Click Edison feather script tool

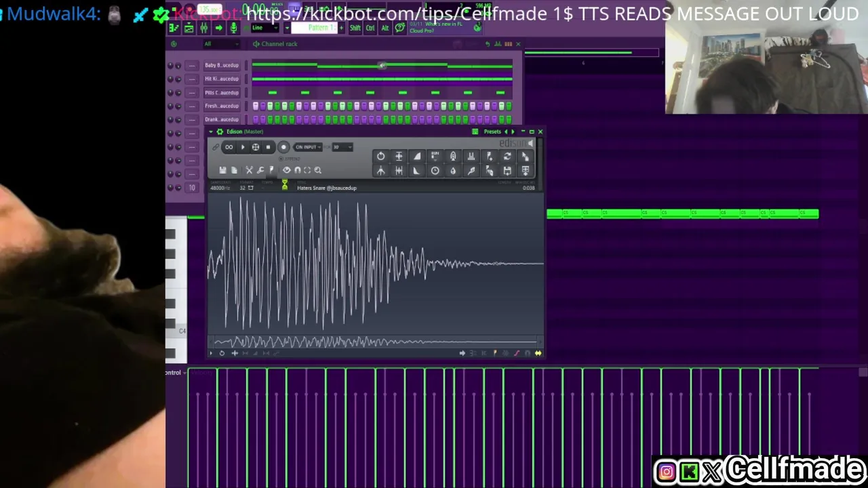tap(471, 171)
